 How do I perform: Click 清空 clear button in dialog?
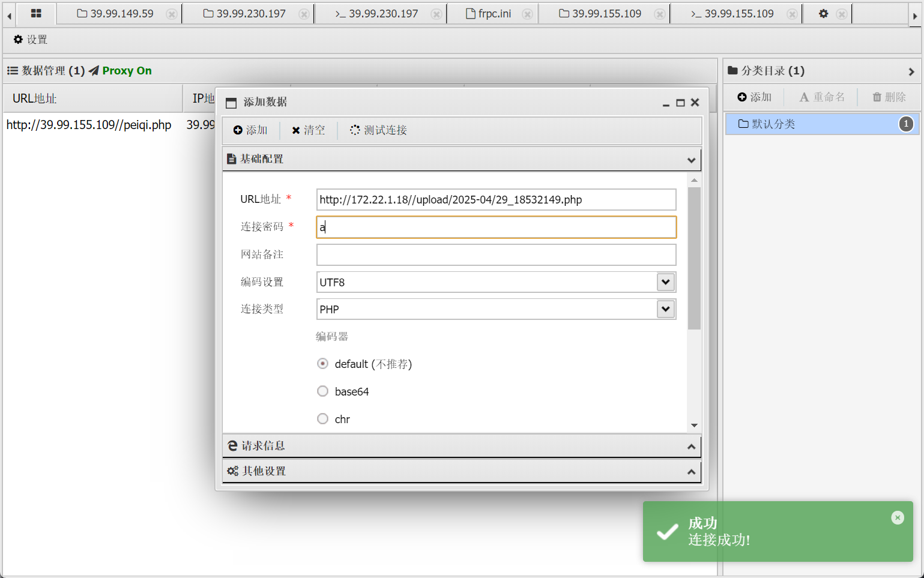(308, 130)
